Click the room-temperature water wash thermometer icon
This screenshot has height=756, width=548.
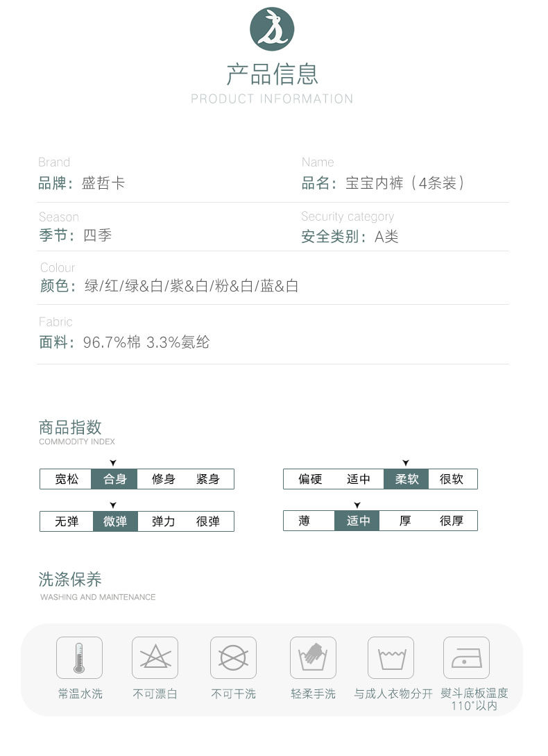79,657
